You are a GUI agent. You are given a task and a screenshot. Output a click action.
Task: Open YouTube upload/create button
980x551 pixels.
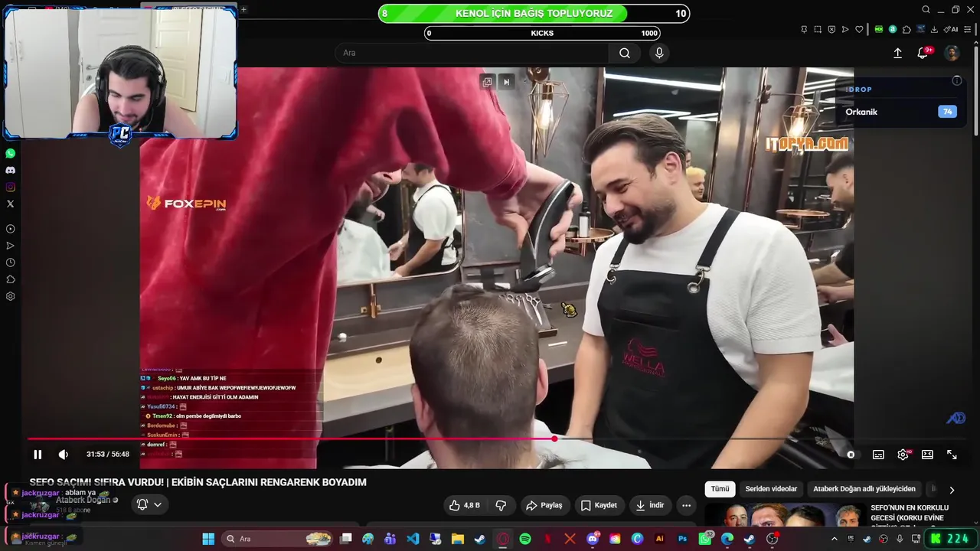[897, 53]
